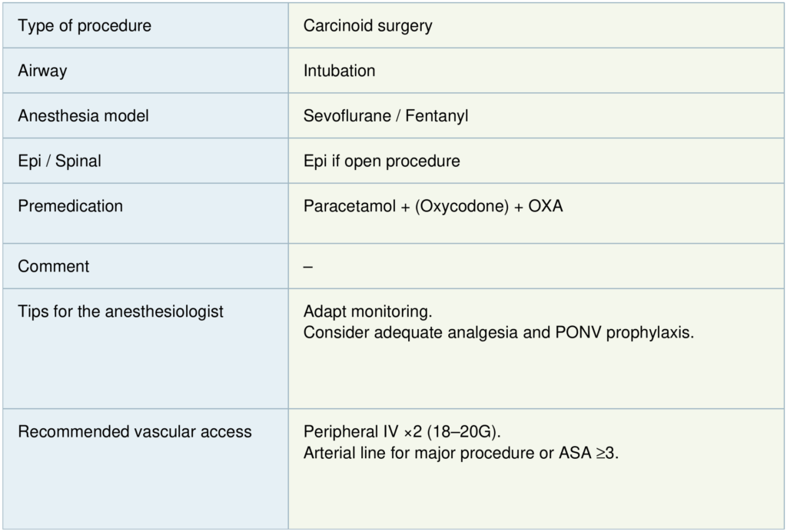The height and width of the screenshot is (532, 787).
Task: Click the 'Type of procedure' label cell
Action: point(85,25)
